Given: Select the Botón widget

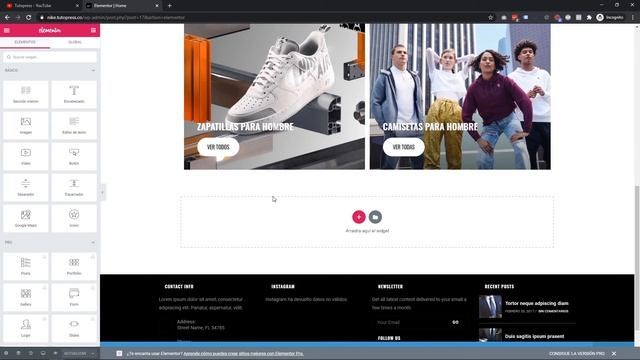Looking at the screenshot, I should click(x=74, y=156).
